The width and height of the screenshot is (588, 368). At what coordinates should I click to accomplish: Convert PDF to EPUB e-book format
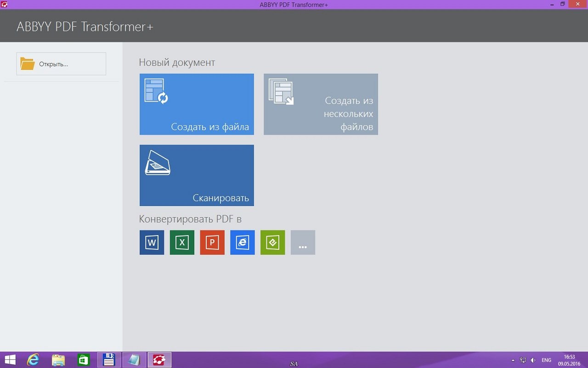tap(272, 242)
